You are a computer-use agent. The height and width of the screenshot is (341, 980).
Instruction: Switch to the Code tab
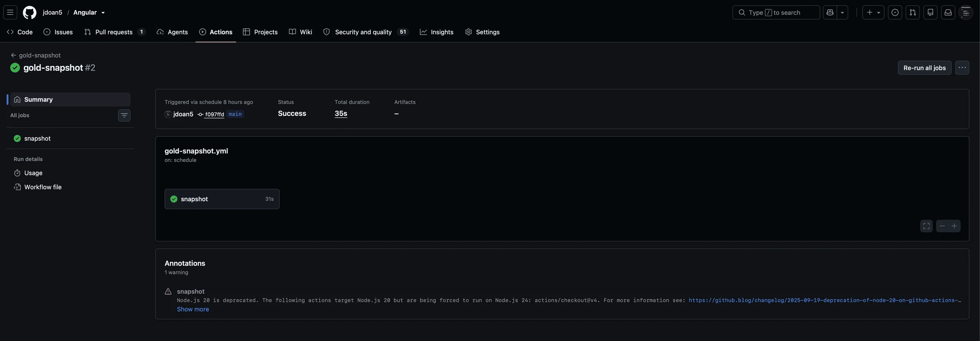(x=20, y=32)
